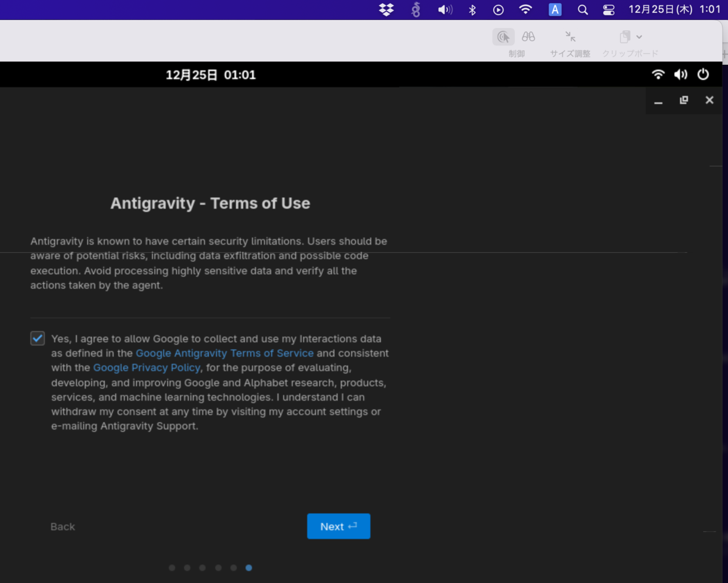The height and width of the screenshot is (583, 728).
Task: Open Spotlight search magnifier
Action: pyautogui.click(x=582, y=10)
